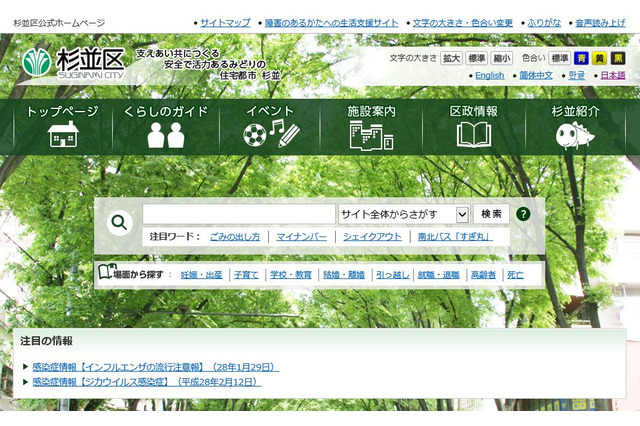Open the soccer ball and music event icon
640x426 pixels.
point(271,133)
